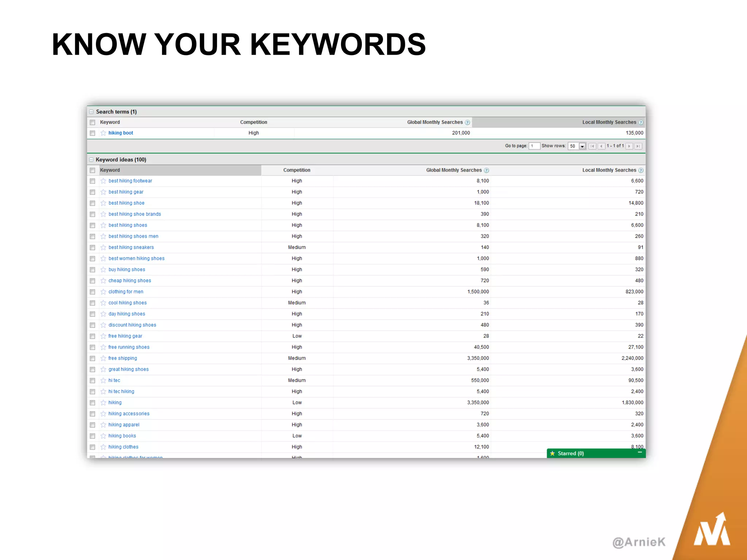Star the 'clothing for men' keyword
Screen dimensions: 747x560
coord(103,292)
